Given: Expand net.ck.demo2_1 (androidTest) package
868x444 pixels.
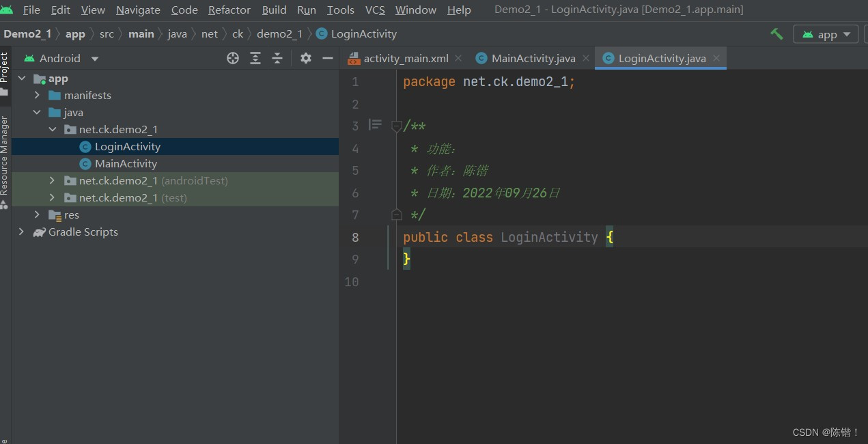Looking at the screenshot, I should point(53,181).
